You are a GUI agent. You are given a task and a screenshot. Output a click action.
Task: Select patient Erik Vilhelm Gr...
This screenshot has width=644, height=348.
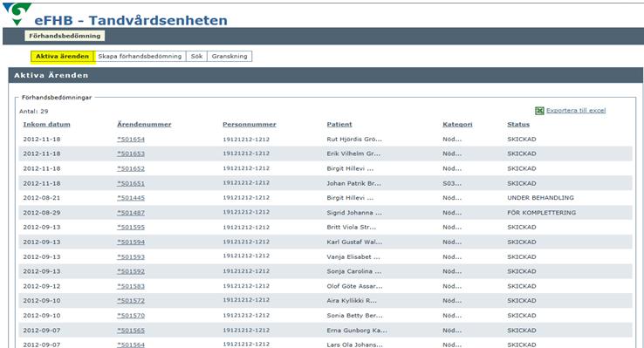click(353, 154)
